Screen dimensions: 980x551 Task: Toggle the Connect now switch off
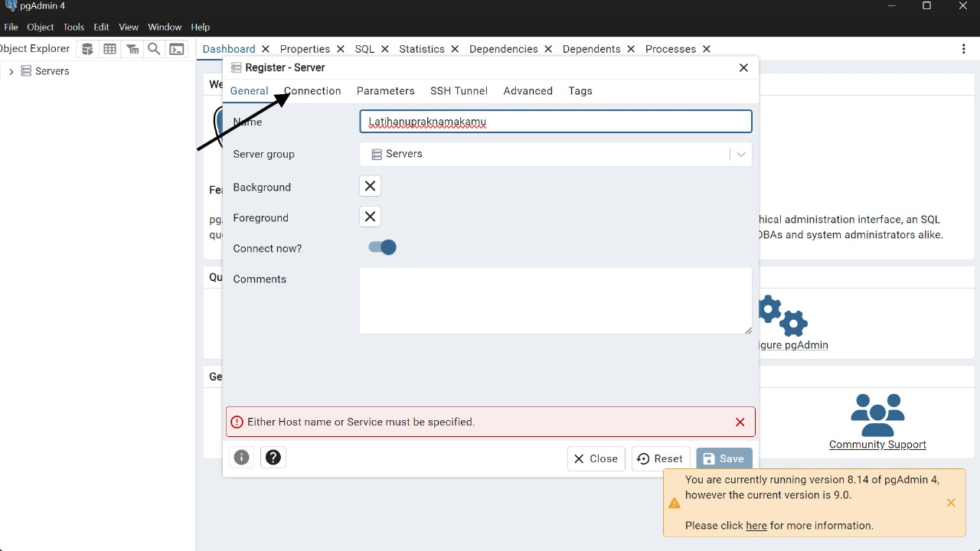click(382, 247)
